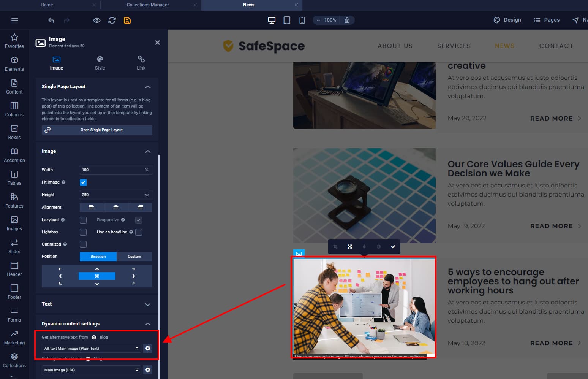Switch to tablet viewport icon
The height and width of the screenshot is (379, 588).
(x=287, y=20)
